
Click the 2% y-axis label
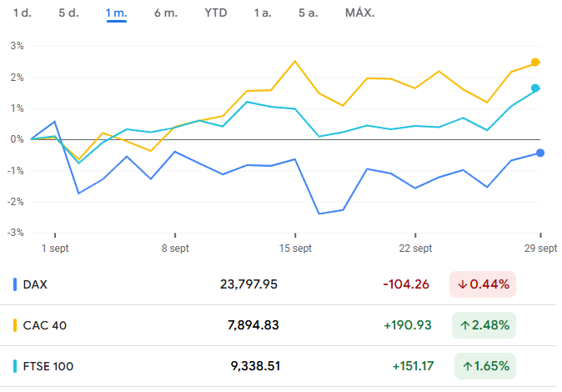coord(17,77)
